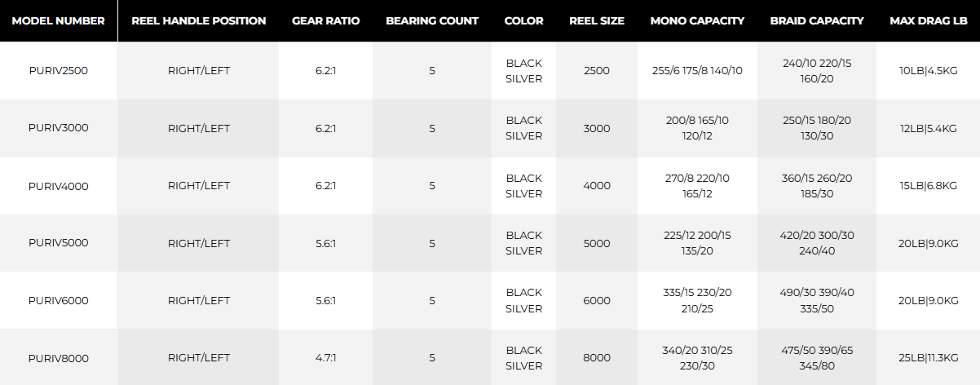Image resolution: width=980 pixels, height=385 pixels.
Task: Click the 10LB|4.5KG max drag cell
Action: [928, 71]
